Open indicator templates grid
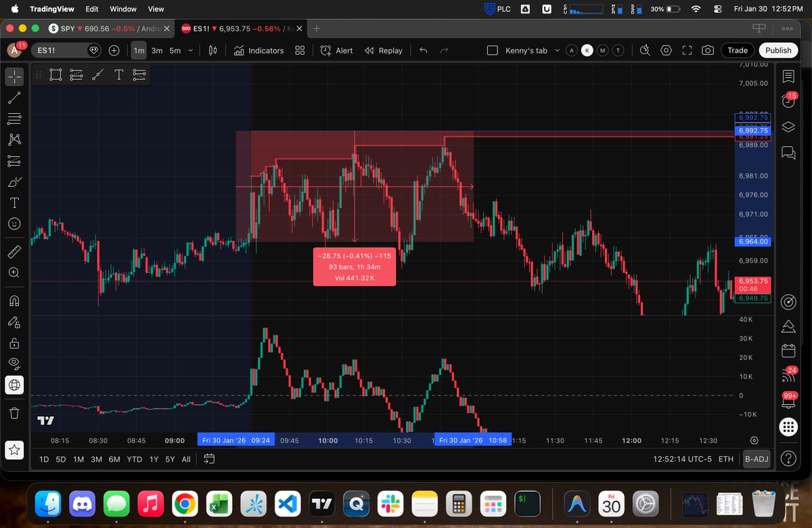The height and width of the screenshot is (528, 812). point(300,50)
